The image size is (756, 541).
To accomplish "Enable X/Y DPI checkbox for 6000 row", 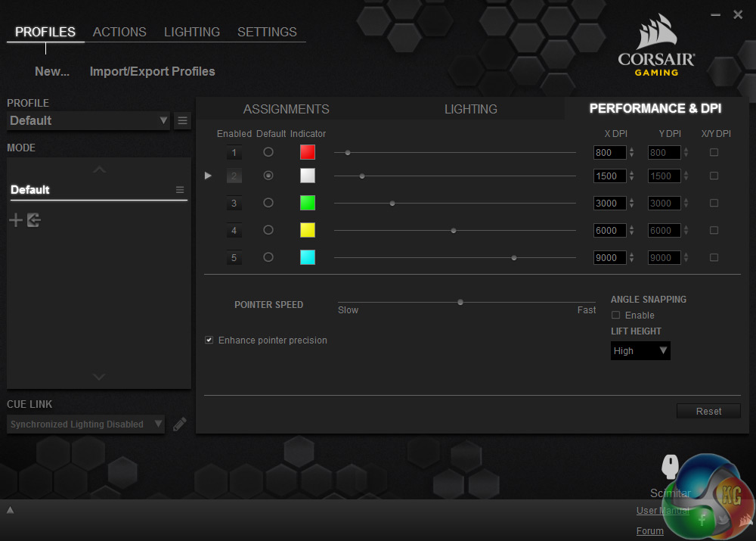I will tap(714, 230).
